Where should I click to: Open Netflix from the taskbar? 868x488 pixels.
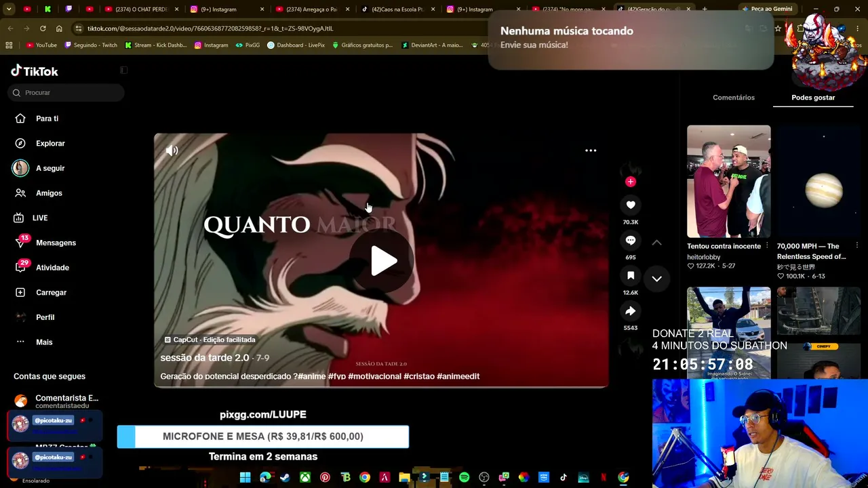[603, 478]
